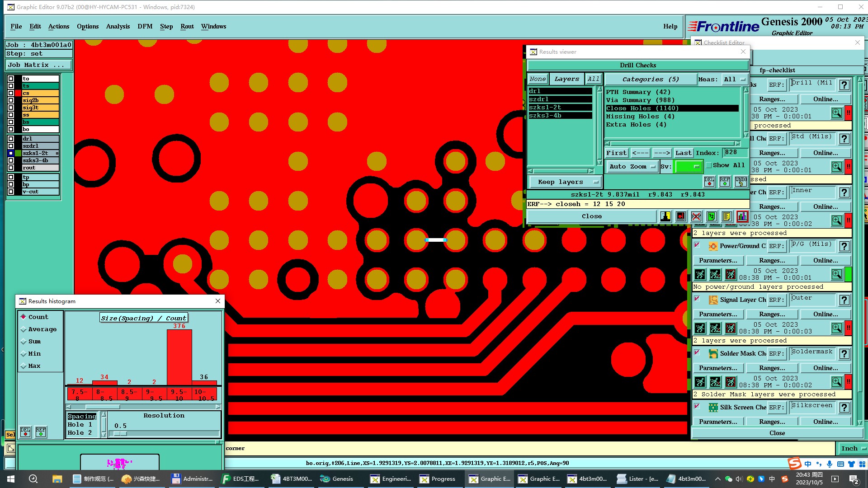Click the UNDO icon in Results viewer
Screen dimensions: 868x488
click(x=741, y=182)
